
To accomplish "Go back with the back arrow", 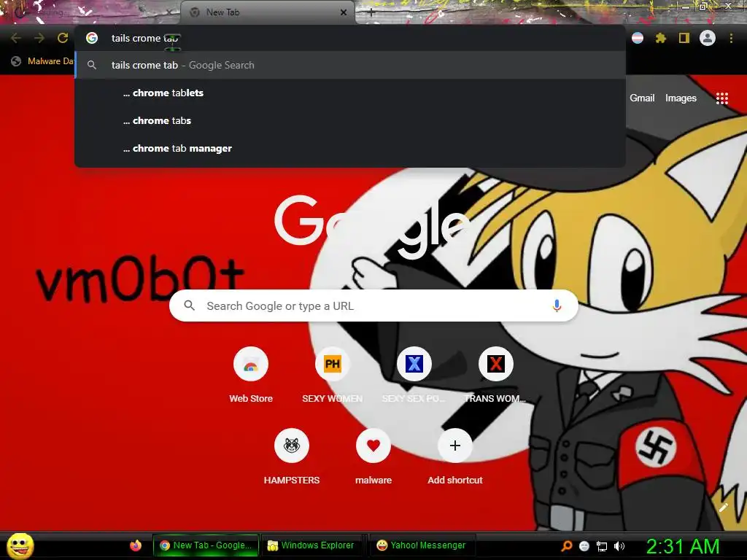I will click(16, 38).
